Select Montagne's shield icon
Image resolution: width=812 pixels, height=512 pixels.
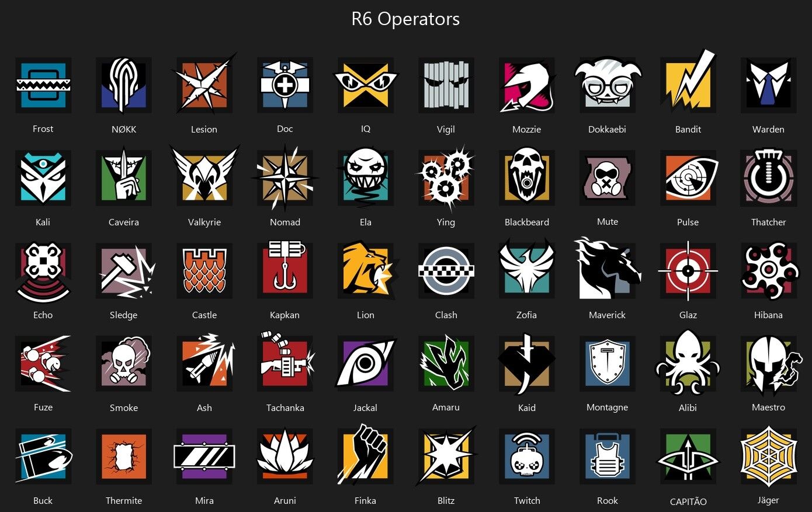[608, 363]
